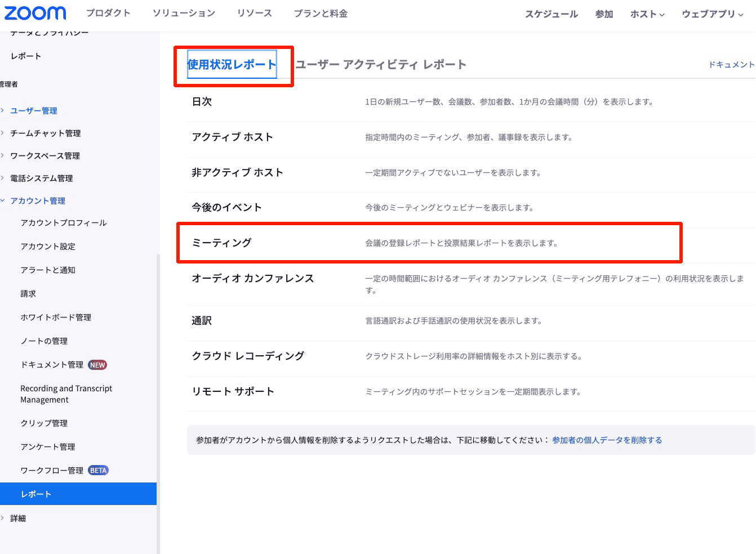Open the アクティブ ホスト report

(x=232, y=137)
